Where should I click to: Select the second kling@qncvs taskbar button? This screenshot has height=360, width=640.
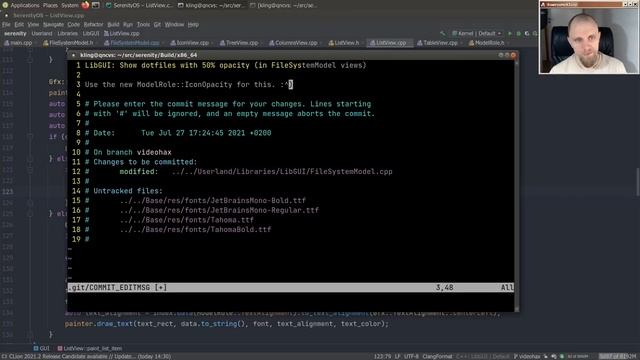[x=283, y=5]
